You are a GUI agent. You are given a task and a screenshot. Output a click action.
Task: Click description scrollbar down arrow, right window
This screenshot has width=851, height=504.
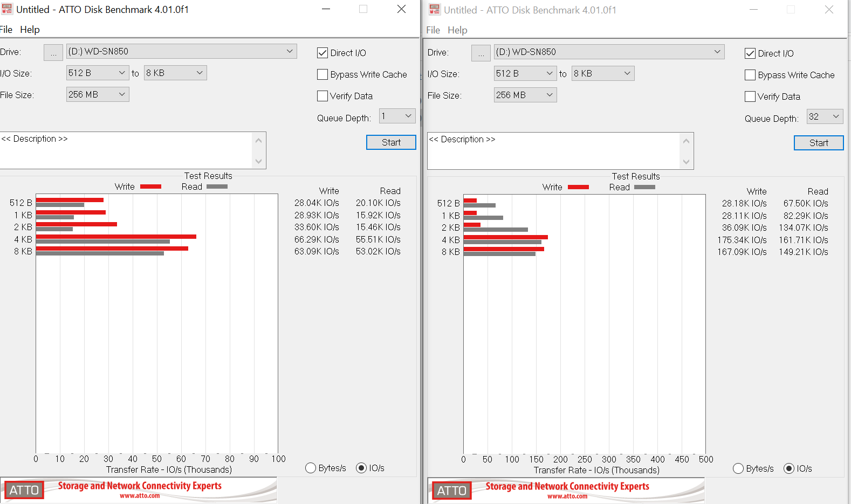coord(687,162)
